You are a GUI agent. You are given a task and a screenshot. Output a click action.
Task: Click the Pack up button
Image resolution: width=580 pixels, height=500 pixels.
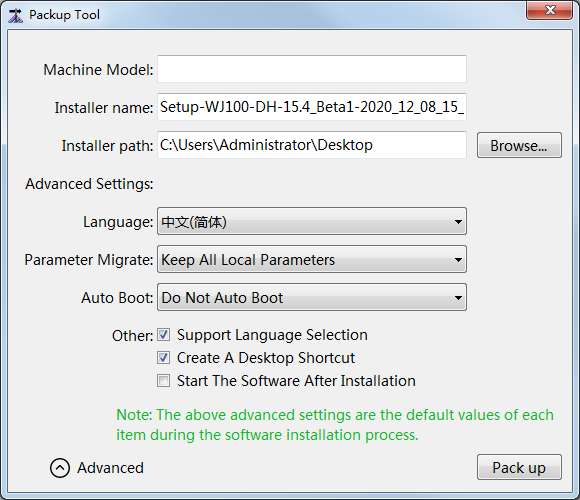pos(519,467)
